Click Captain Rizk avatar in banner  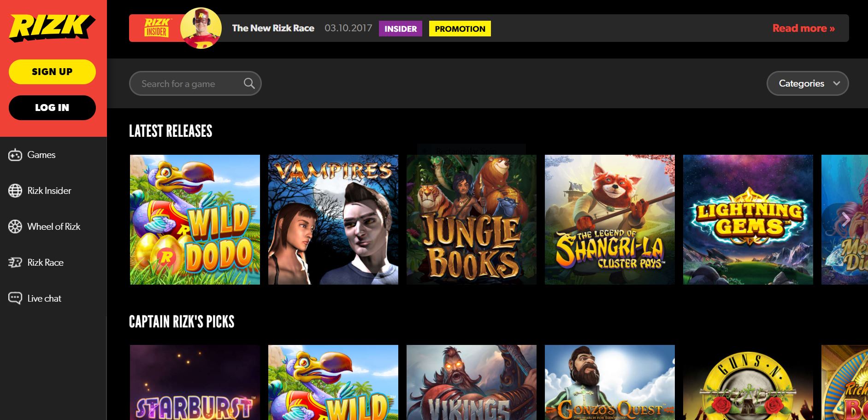point(201,28)
